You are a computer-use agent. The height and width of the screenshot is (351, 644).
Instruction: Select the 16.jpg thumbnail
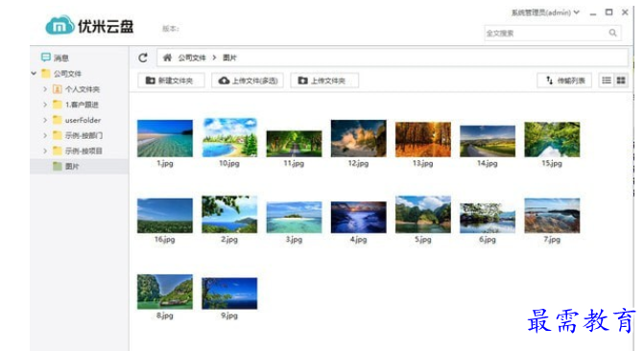165,216
